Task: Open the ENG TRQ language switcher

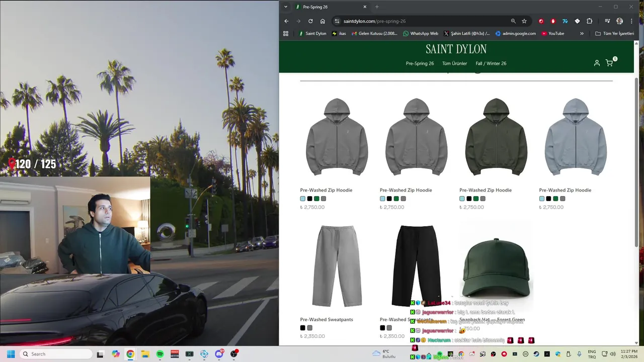Action: pyautogui.click(x=592, y=354)
